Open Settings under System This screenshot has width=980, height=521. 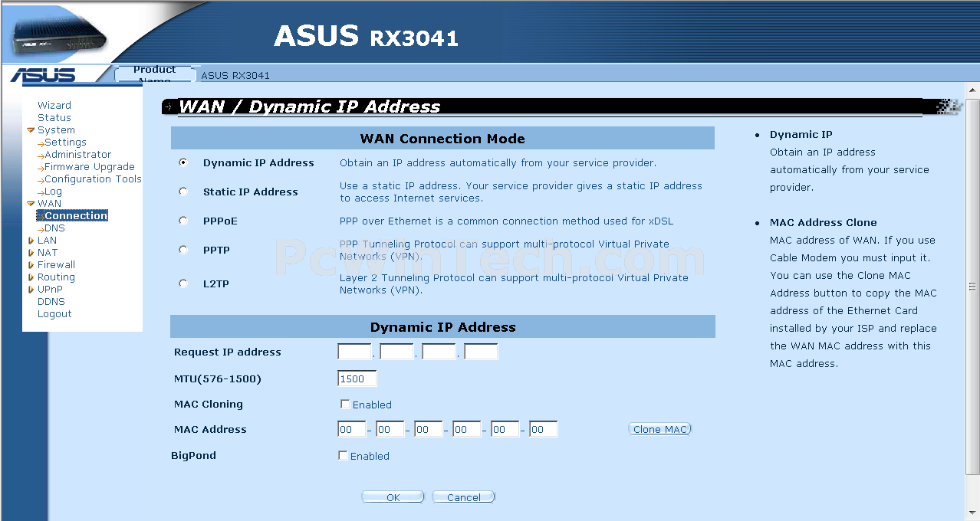(65, 143)
